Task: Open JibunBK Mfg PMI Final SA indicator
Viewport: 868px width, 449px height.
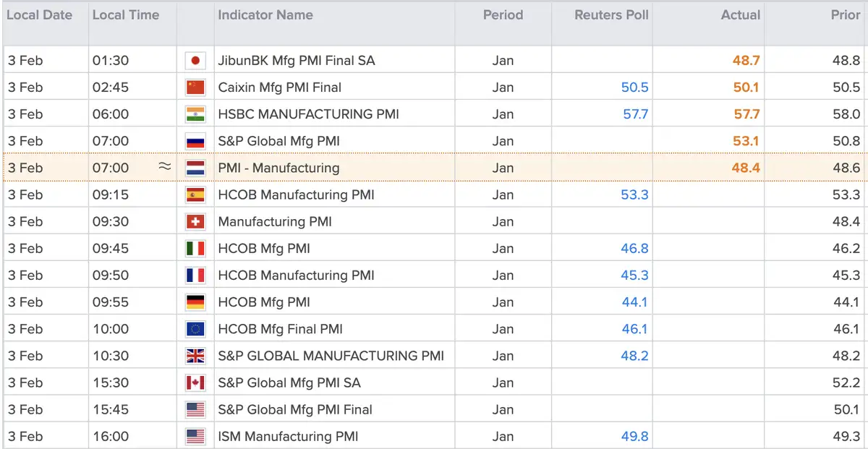Action: (297, 61)
